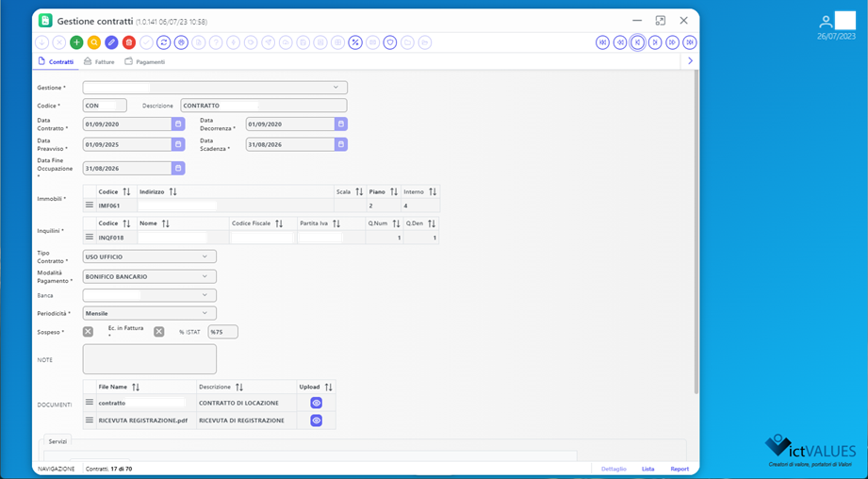Toggle the Sospeso checkbox
Screen dimensions: 868x479
coord(88,332)
